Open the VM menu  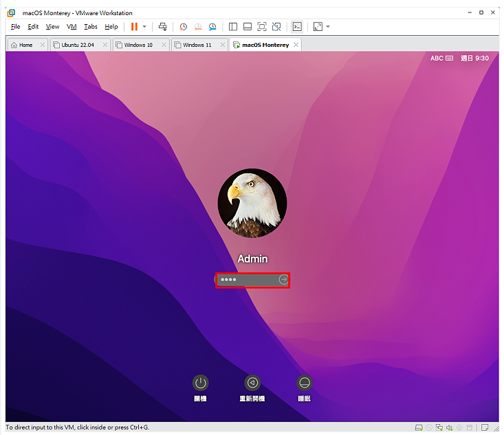tap(72, 27)
